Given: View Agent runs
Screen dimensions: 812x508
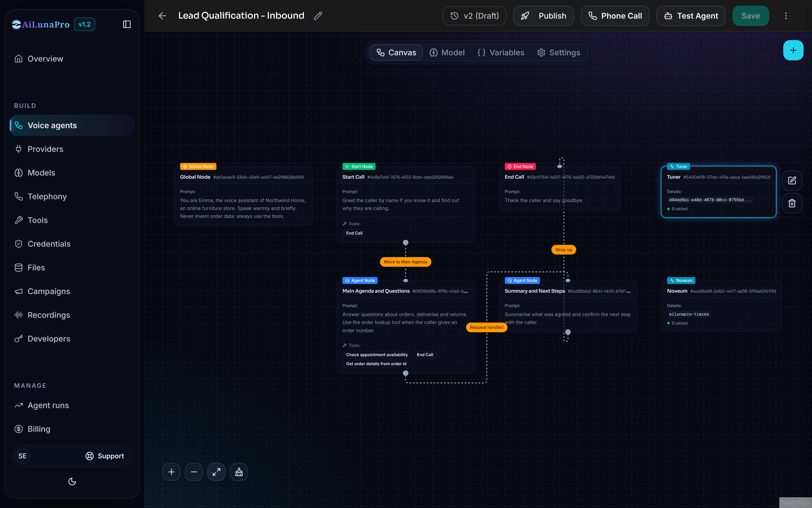Looking at the screenshot, I should (x=72, y=405).
